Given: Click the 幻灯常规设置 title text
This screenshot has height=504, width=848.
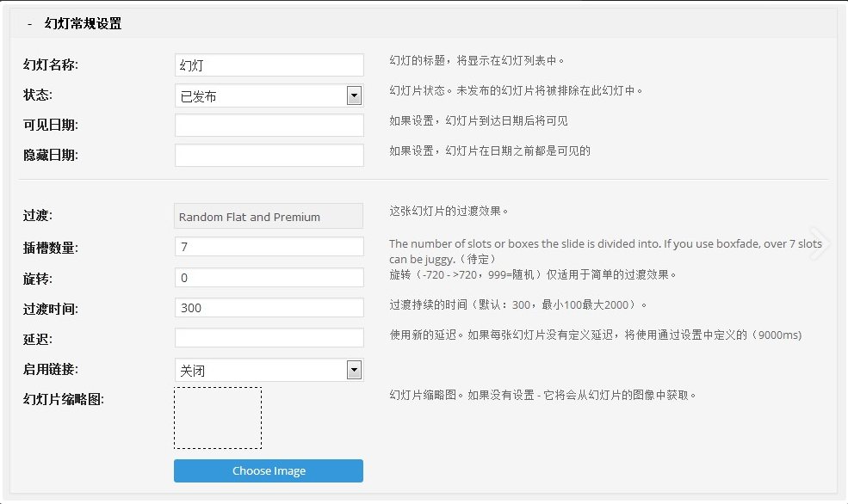Looking at the screenshot, I should coord(83,24).
